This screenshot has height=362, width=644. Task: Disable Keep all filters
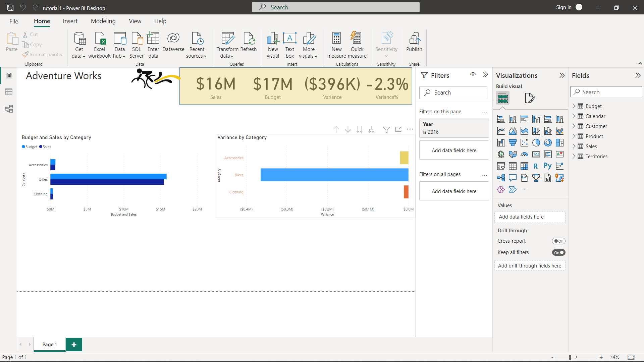558,252
